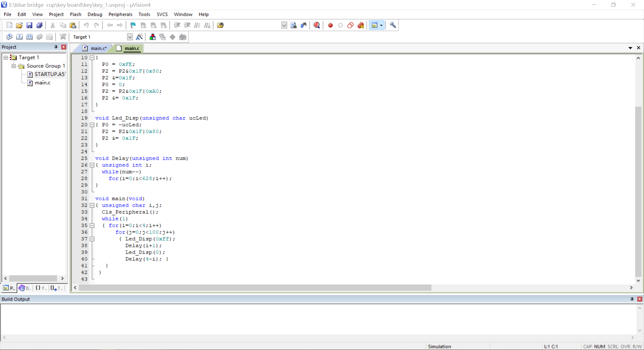Image resolution: width=644 pixels, height=350 pixels.
Task: Build target files icon
Action: 19,37
